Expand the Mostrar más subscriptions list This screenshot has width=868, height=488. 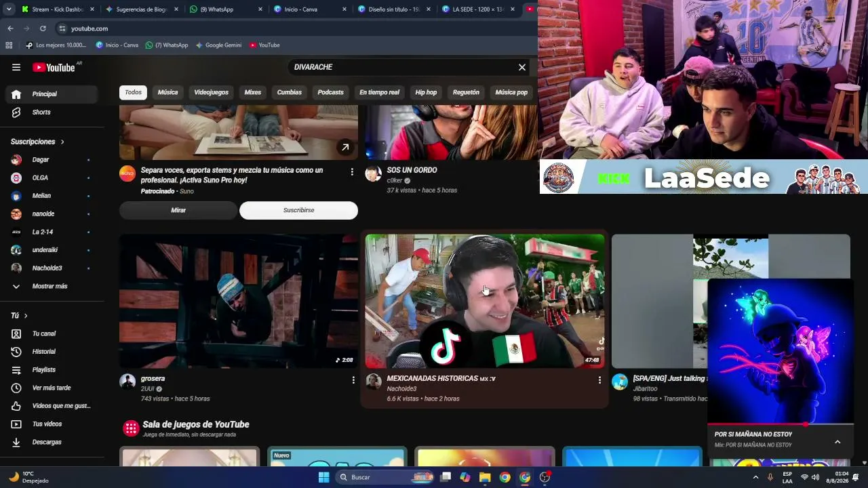tap(49, 286)
